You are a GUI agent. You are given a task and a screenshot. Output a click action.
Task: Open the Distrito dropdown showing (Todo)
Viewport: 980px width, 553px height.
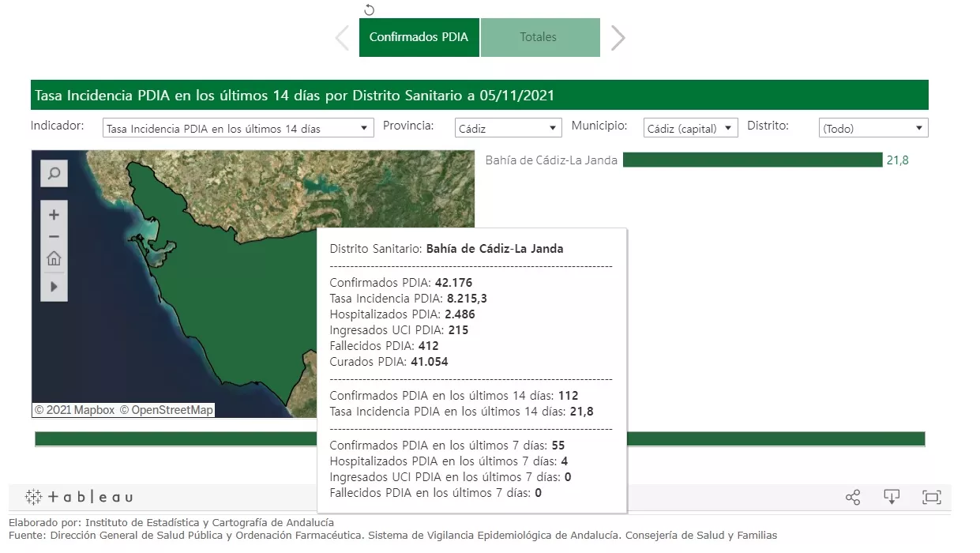pos(873,128)
